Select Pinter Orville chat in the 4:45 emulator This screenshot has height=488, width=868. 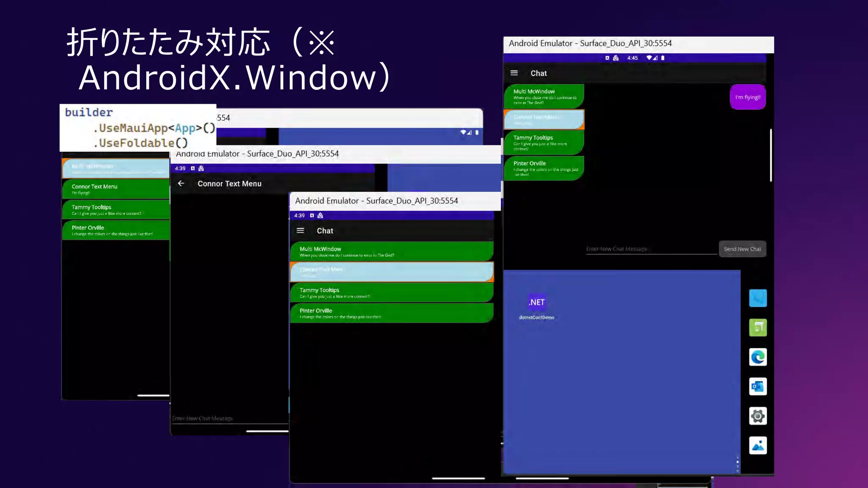pos(544,168)
